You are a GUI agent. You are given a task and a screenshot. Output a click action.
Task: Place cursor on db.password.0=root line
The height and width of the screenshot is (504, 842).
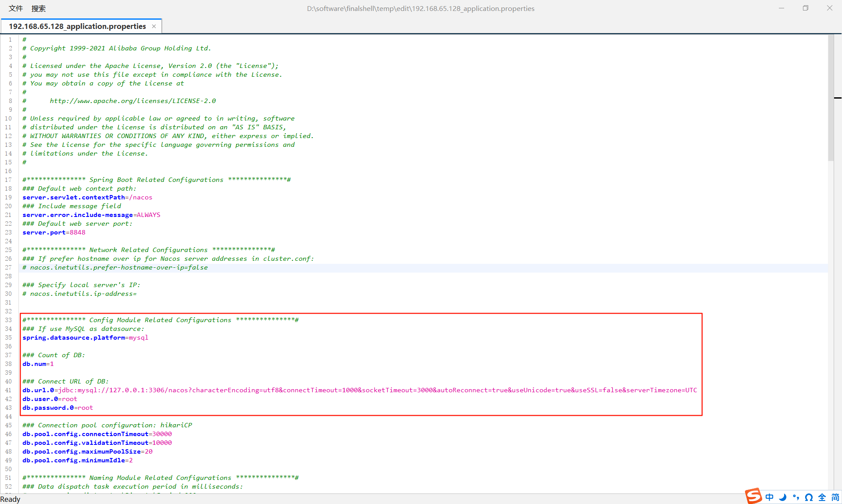[57, 408]
